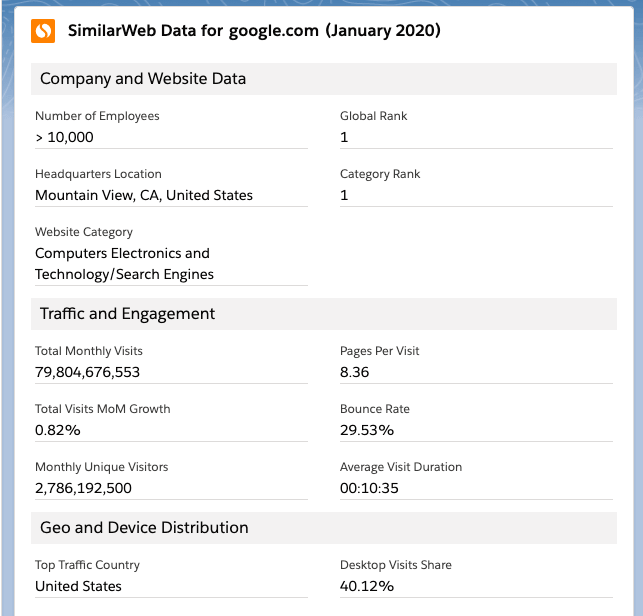Click the orange SimilarWeb logo icon
643x616 pixels.
(x=43, y=31)
